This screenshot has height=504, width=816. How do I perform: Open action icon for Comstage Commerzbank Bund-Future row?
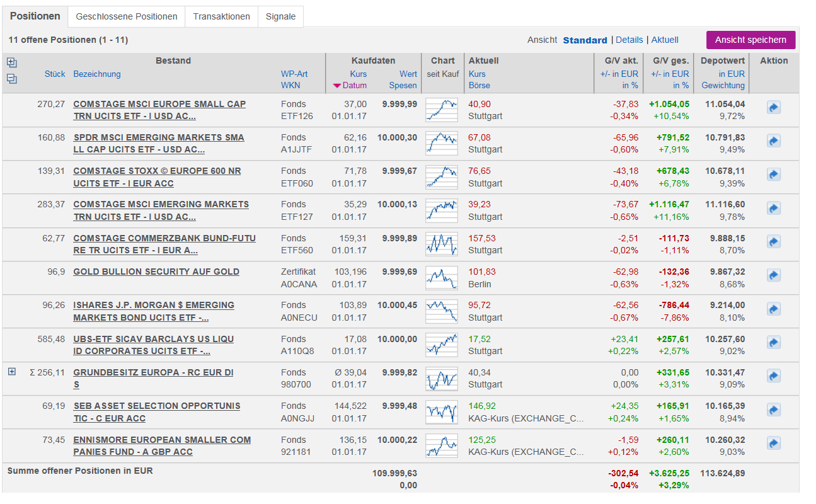(774, 242)
